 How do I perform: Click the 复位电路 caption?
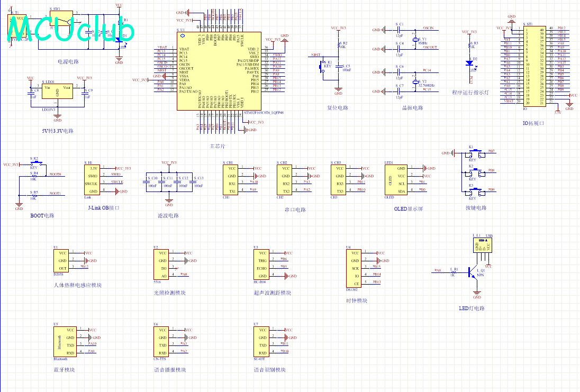click(337, 107)
